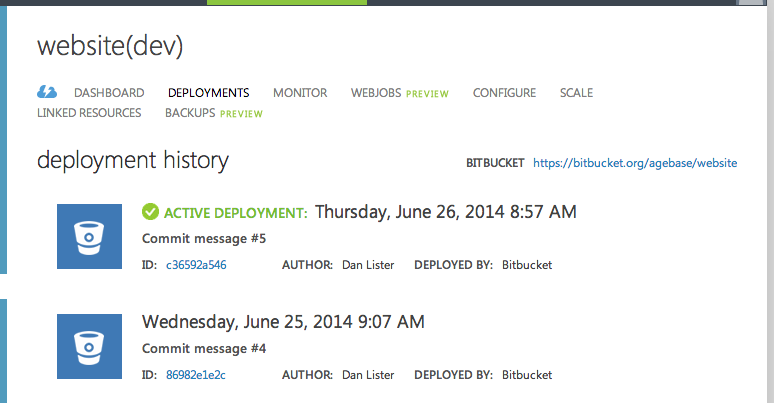Click the website(dev) page title

[110, 46]
